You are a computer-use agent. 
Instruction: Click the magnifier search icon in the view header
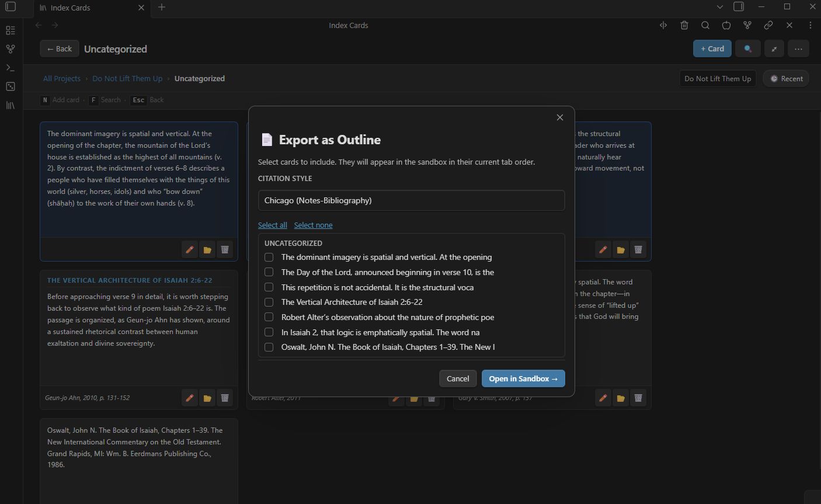(x=705, y=25)
